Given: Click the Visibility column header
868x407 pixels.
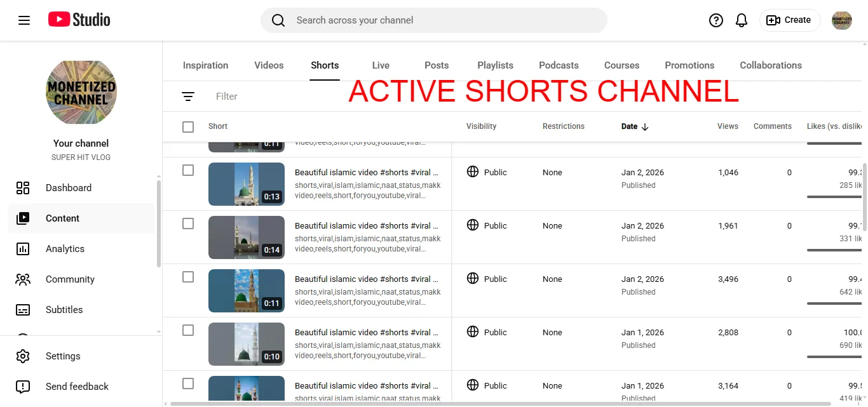Looking at the screenshot, I should 481,126.
